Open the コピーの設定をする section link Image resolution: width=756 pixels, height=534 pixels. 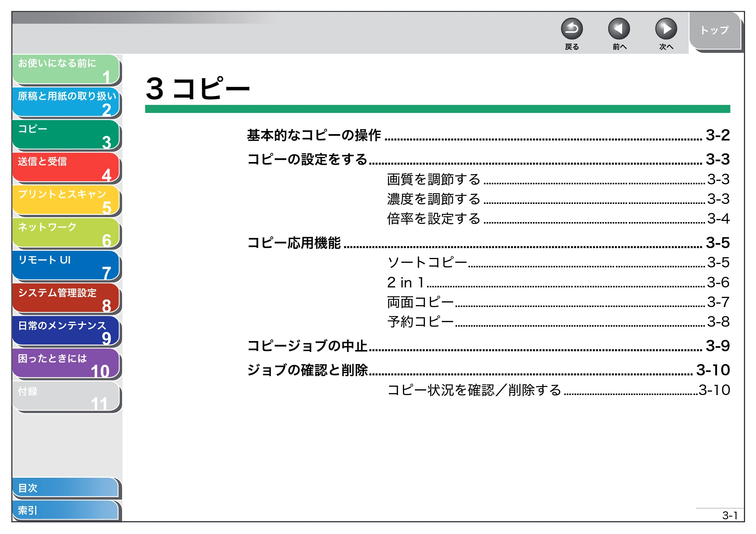point(307,159)
